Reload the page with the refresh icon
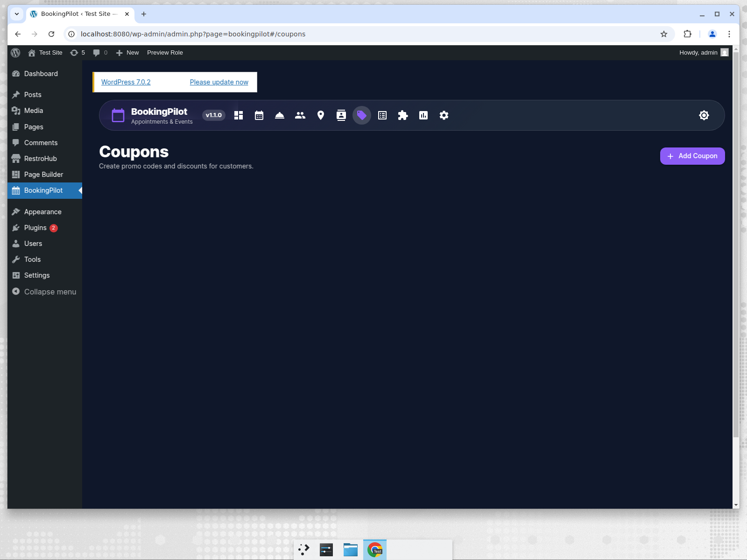This screenshot has height=560, width=747. pyautogui.click(x=51, y=34)
